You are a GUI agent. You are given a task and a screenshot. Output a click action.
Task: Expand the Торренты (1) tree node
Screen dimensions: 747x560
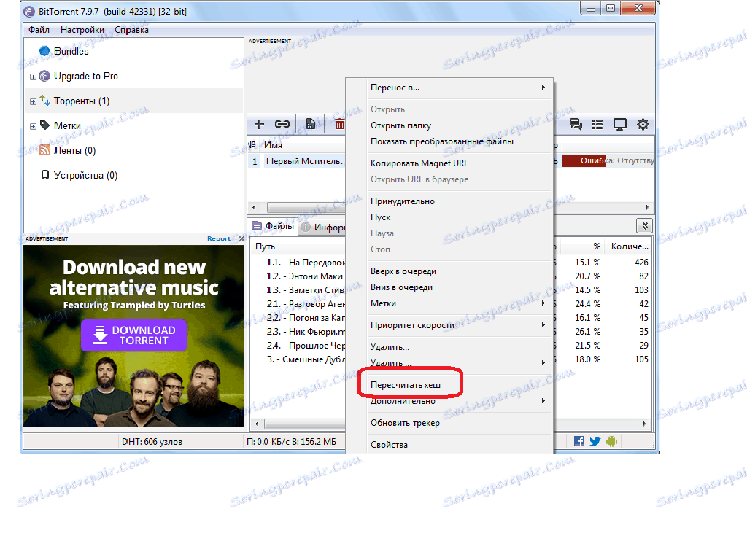33,101
